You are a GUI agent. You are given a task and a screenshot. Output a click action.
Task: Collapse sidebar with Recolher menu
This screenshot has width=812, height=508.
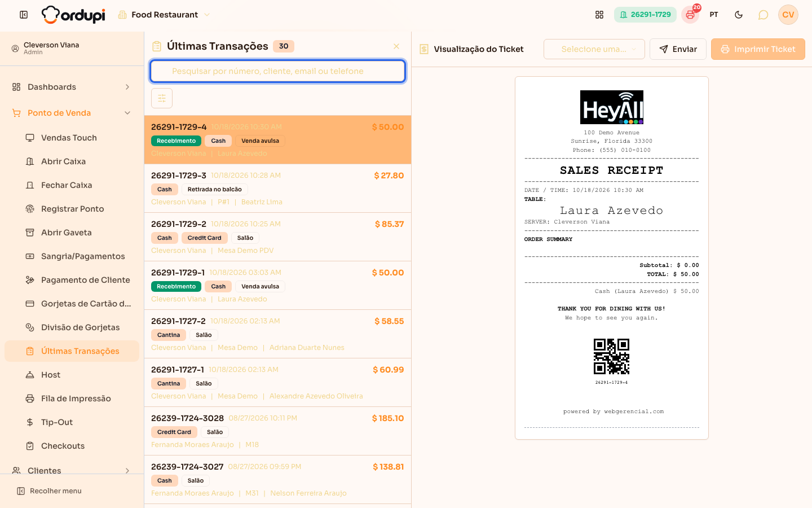tap(50, 491)
